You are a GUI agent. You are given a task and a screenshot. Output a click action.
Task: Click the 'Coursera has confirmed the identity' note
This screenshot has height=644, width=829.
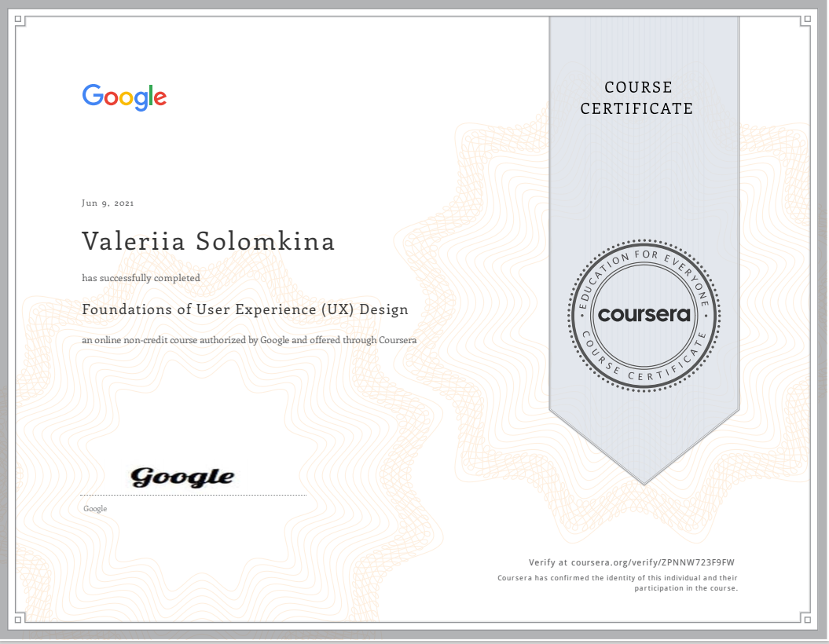[x=617, y=583]
